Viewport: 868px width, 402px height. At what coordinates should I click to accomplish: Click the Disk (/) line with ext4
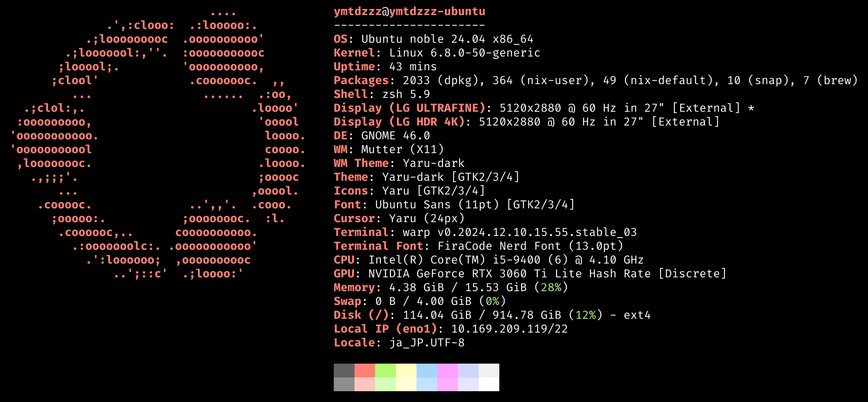[x=492, y=315]
